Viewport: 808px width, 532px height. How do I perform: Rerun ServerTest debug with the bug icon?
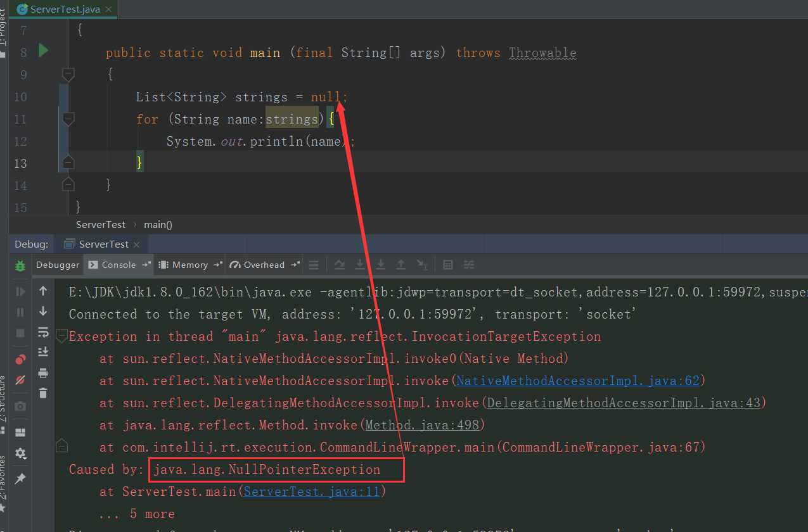(x=20, y=266)
